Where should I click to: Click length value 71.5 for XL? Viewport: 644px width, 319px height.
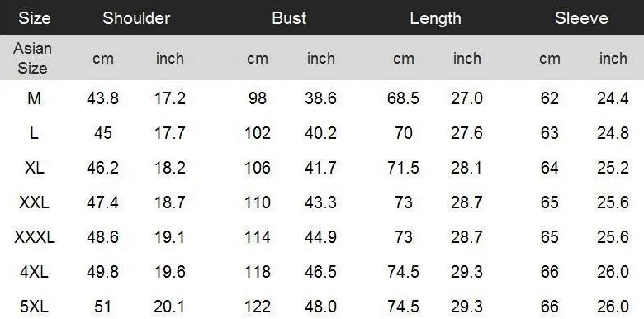tap(403, 168)
